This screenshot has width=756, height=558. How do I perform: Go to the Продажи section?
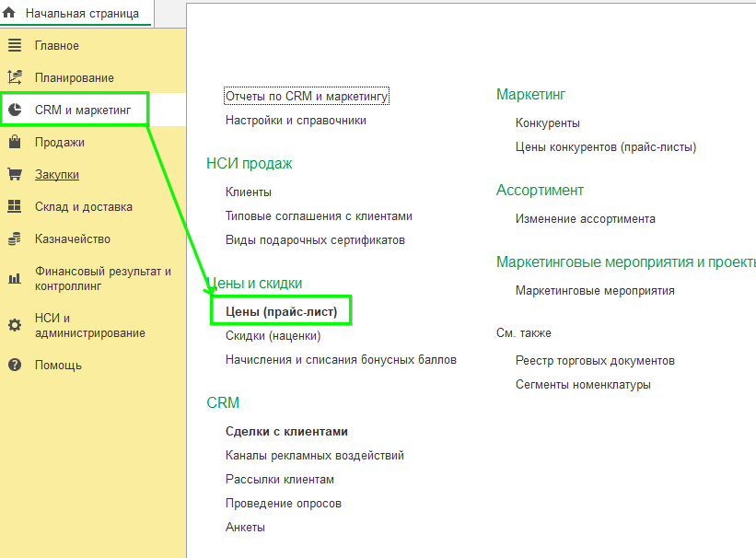(x=60, y=143)
